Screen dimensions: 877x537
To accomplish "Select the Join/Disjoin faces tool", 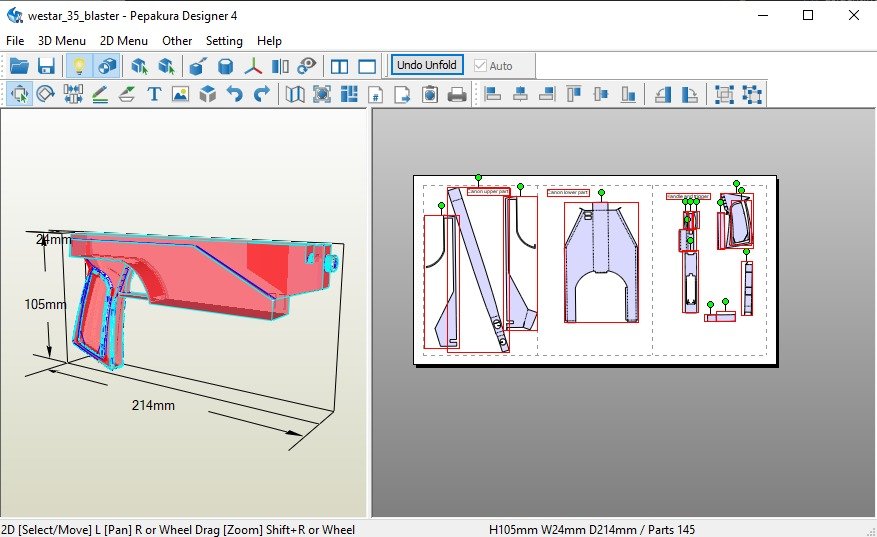I will (x=73, y=93).
